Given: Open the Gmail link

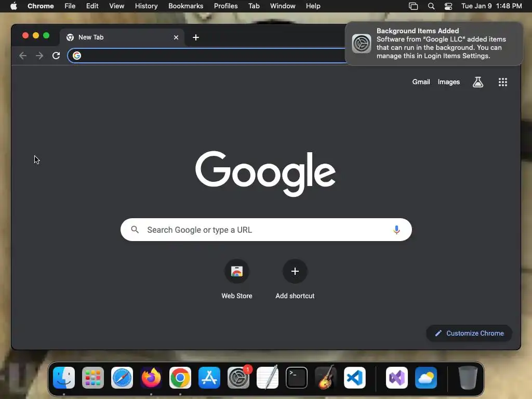Looking at the screenshot, I should coord(421,82).
